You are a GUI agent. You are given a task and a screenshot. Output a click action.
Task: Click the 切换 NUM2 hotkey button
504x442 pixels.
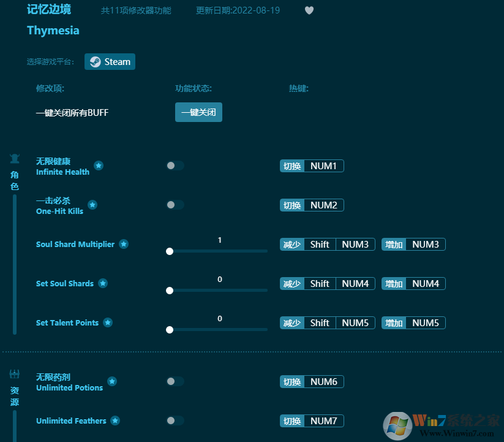pyautogui.click(x=312, y=205)
